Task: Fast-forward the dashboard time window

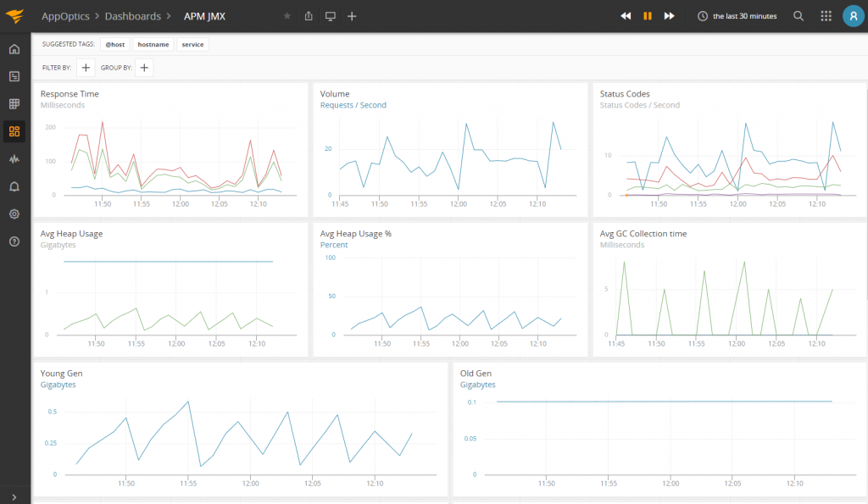Action: pyautogui.click(x=670, y=16)
